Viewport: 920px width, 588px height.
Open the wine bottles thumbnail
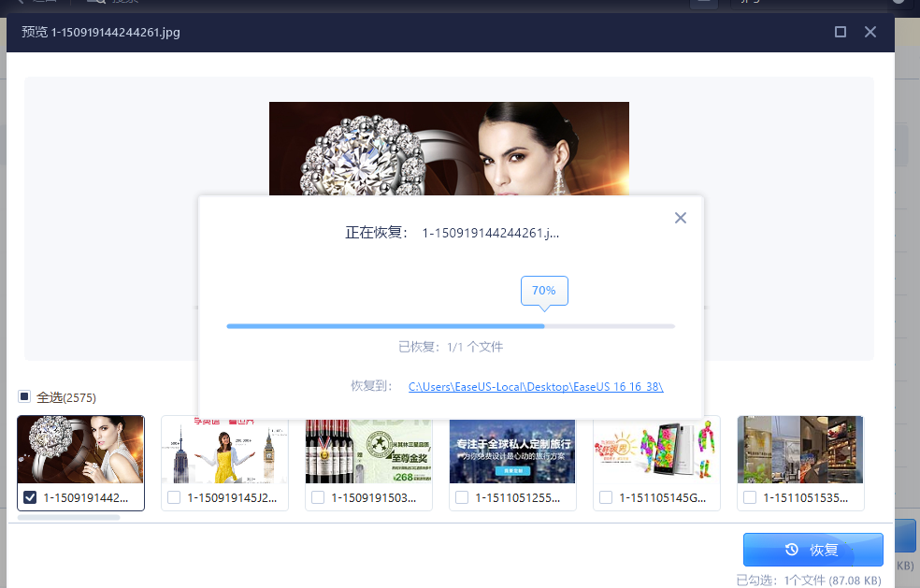click(368, 450)
